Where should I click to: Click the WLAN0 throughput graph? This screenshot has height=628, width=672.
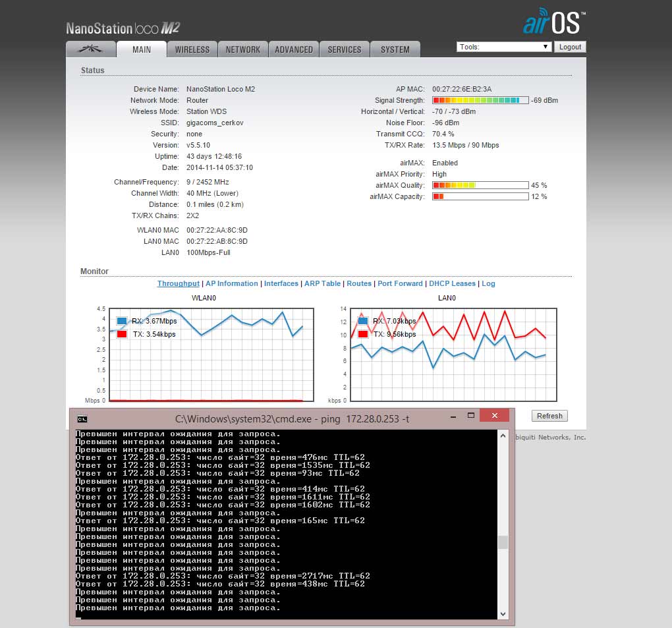[x=211, y=355]
